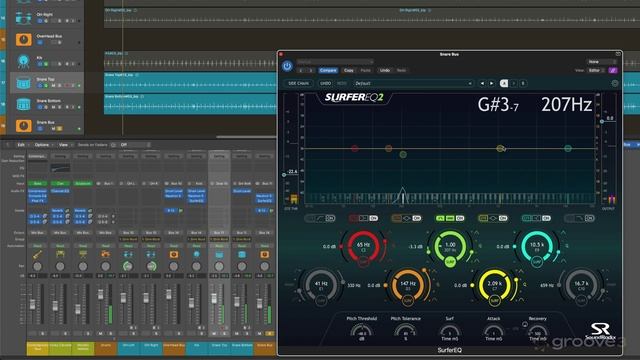Screen dimensions: 640x360
Task: Select the B state button in SurferEQ
Action: (523, 83)
